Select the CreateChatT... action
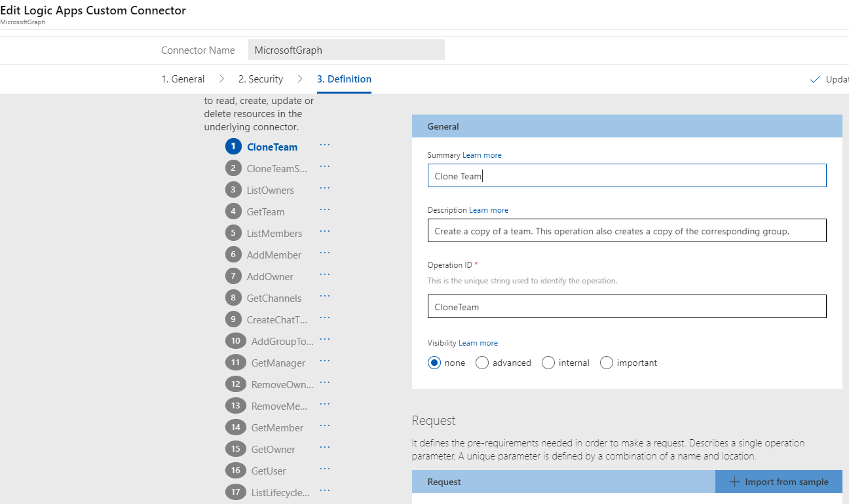849x504 pixels. point(277,319)
